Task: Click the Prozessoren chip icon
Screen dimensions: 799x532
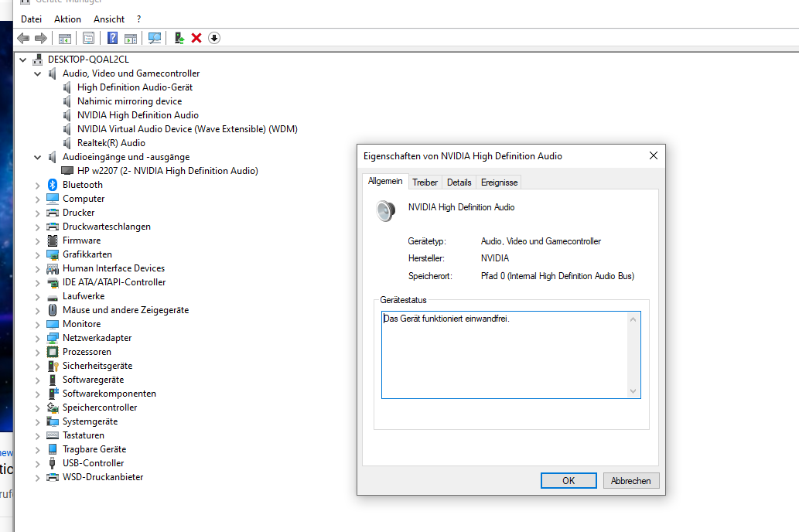Action: tap(53, 352)
